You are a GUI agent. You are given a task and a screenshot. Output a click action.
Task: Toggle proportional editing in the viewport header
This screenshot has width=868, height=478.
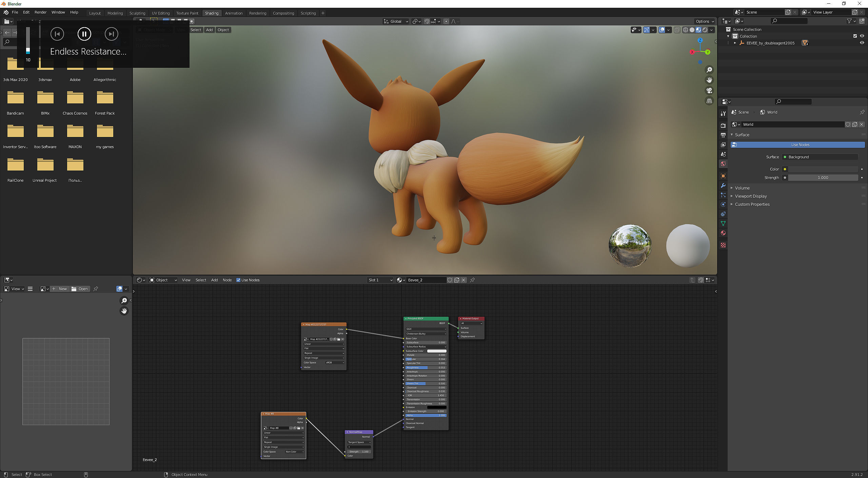tap(446, 21)
